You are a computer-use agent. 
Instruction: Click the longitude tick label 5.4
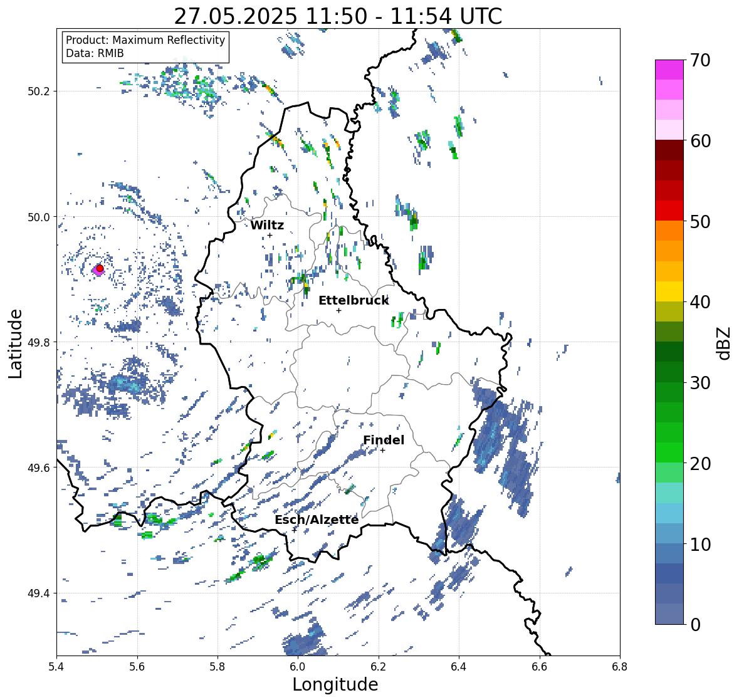pyautogui.click(x=56, y=667)
